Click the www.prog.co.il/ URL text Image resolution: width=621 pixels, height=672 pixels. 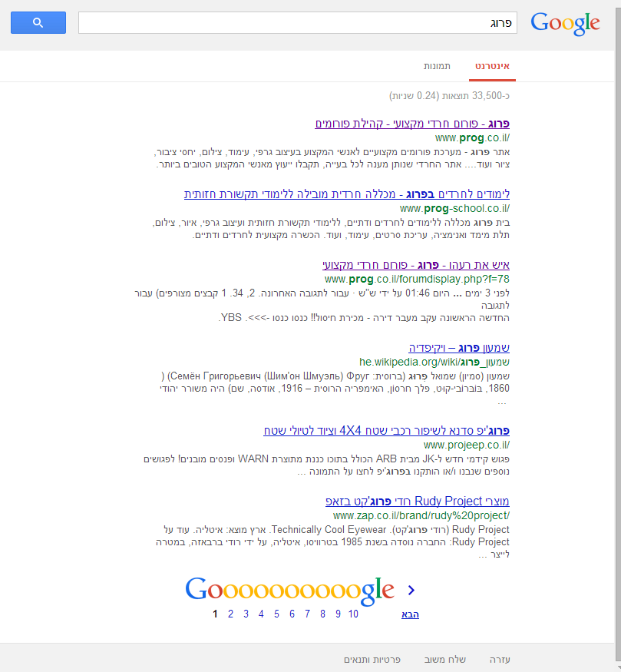(472, 137)
